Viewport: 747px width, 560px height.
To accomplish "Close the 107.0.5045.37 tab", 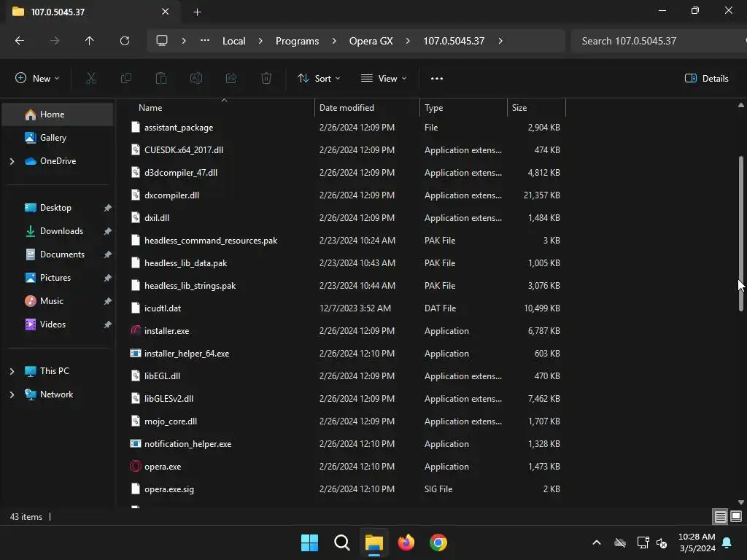I will tap(165, 12).
